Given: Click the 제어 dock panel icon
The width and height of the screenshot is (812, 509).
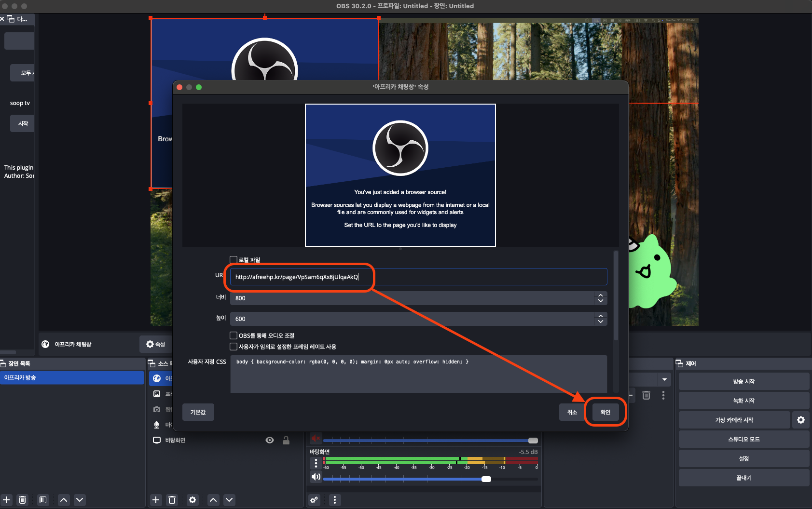Looking at the screenshot, I should tap(679, 363).
